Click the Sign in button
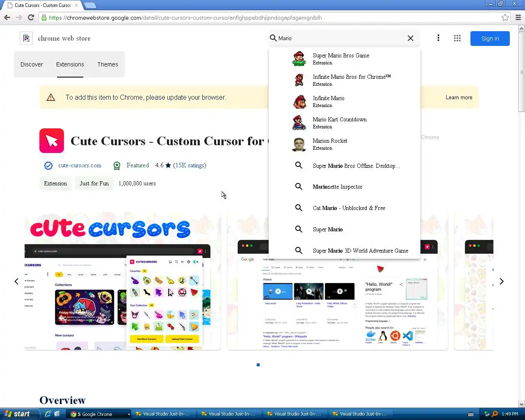 click(x=490, y=39)
